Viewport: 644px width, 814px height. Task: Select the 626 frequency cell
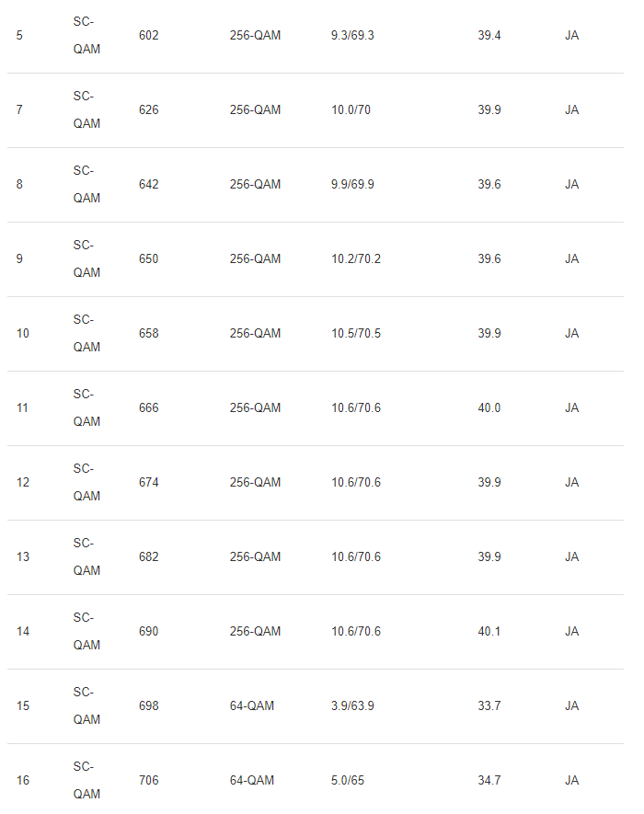(149, 110)
